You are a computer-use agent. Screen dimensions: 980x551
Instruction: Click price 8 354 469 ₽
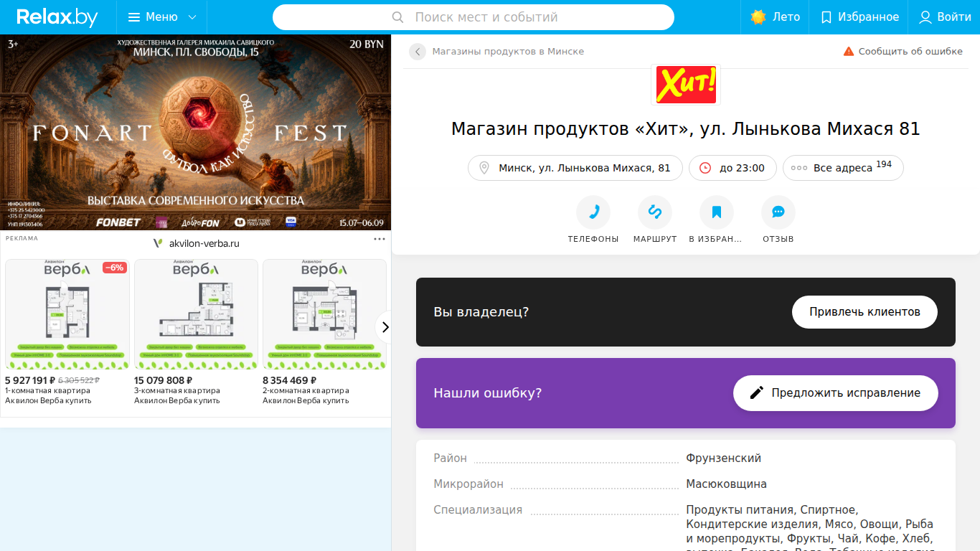pos(288,380)
